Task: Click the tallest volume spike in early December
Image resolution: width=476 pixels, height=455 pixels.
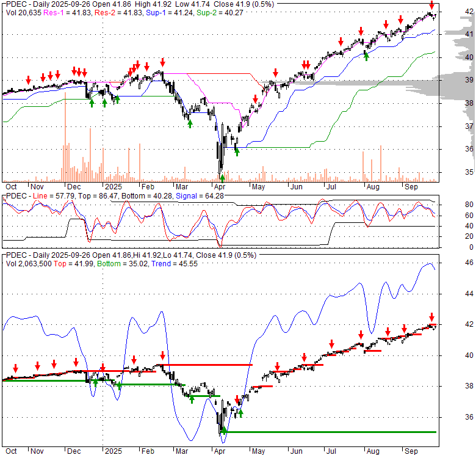Action: click(x=65, y=137)
